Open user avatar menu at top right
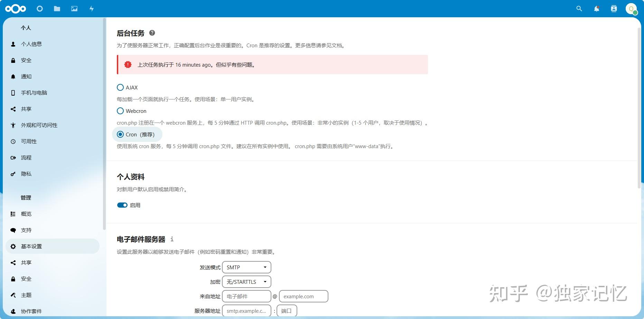This screenshot has width=644, height=319. tap(632, 9)
